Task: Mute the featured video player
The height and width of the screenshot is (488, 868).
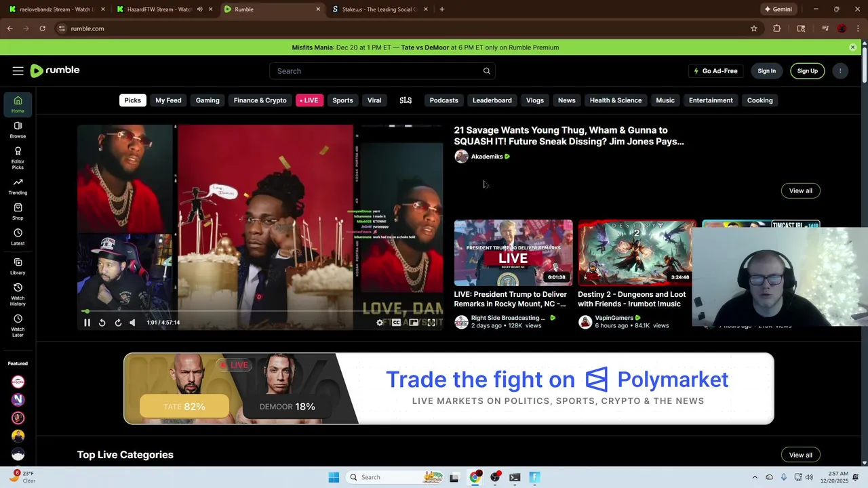Action: click(132, 323)
